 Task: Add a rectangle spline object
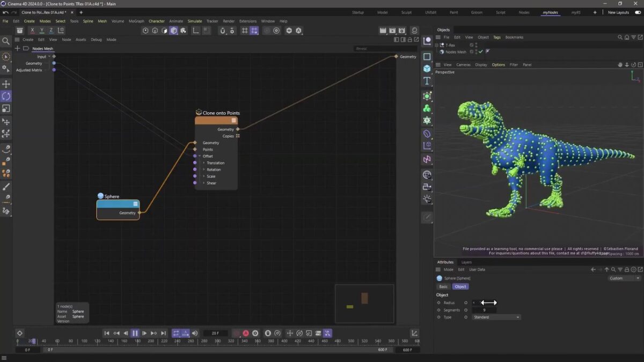[427, 56]
